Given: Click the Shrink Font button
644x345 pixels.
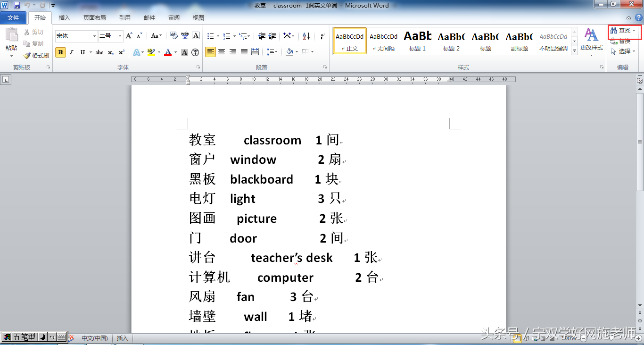Looking at the screenshot, I should (x=140, y=36).
